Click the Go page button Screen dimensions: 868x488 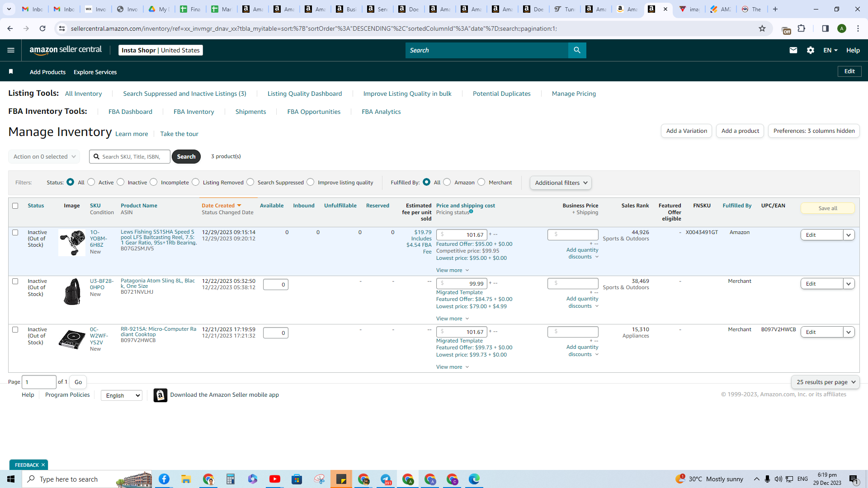coord(78,382)
